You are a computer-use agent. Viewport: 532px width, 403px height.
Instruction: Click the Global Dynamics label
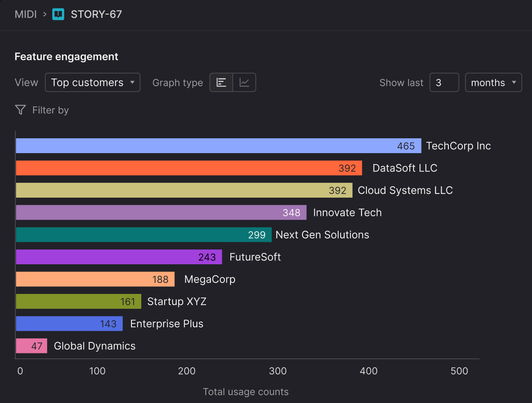pos(95,346)
